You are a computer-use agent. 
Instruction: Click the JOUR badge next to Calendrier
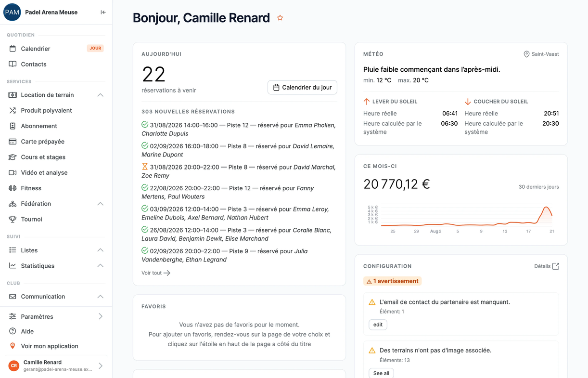95,48
